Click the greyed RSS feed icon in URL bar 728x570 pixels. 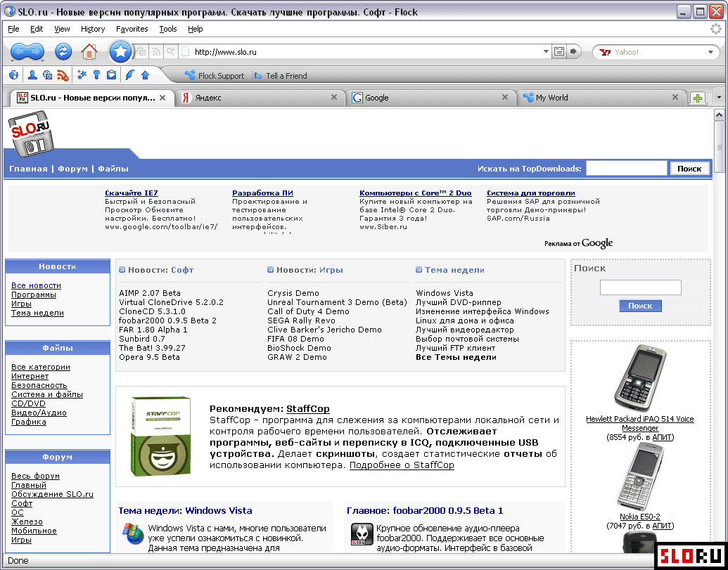[156, 51]
